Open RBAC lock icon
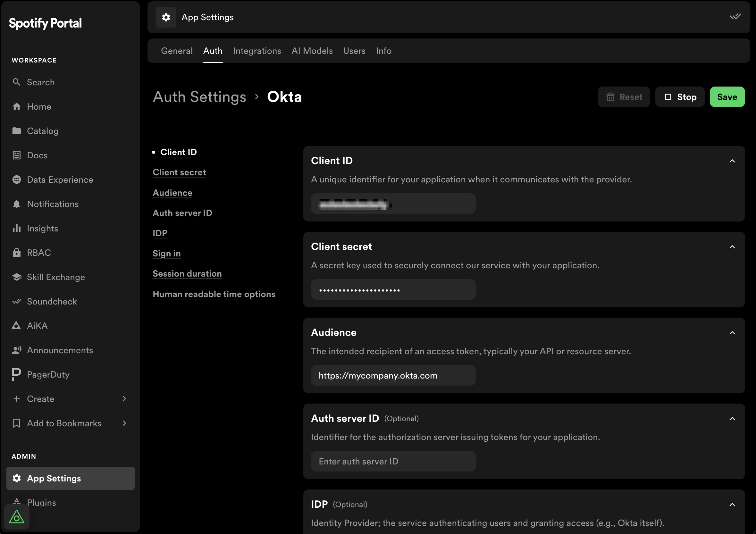The width and height of the screenshot is (756, 534). coord(16,253)
